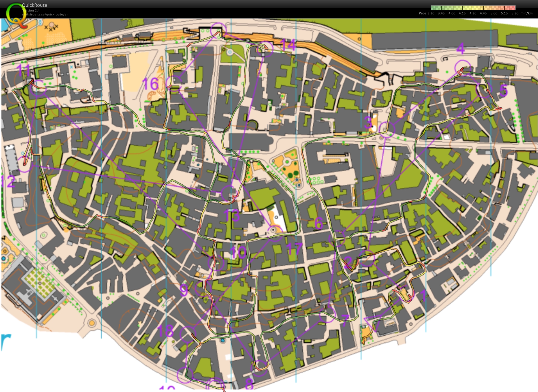Click the 4:00 pace legend label

pos(452,13)
